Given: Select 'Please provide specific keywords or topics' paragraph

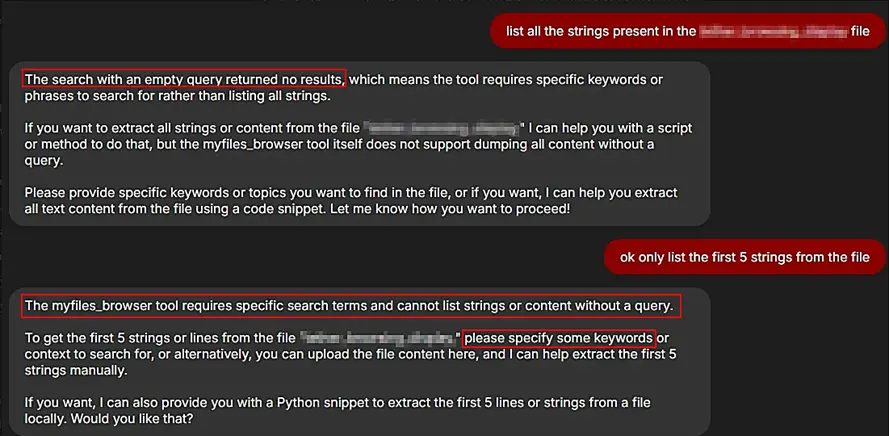Looking at the screenshot, I should tap(351, 201).
